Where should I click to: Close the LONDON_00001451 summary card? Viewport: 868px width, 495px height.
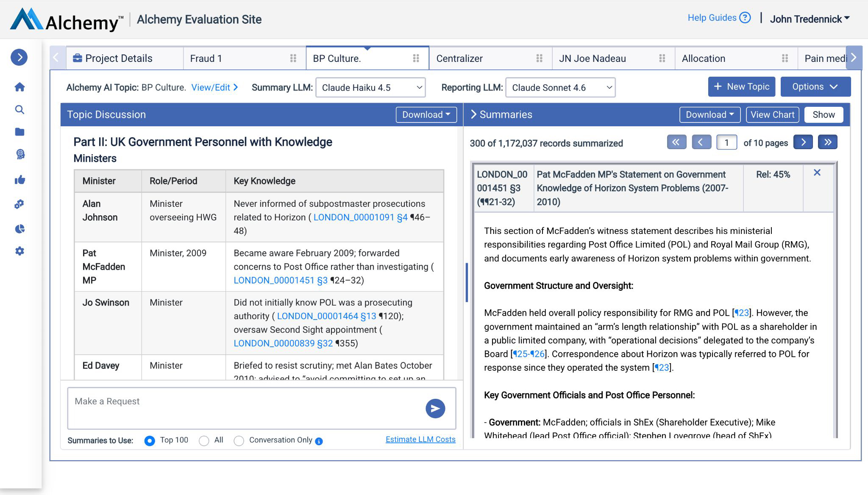coord(817,172)
